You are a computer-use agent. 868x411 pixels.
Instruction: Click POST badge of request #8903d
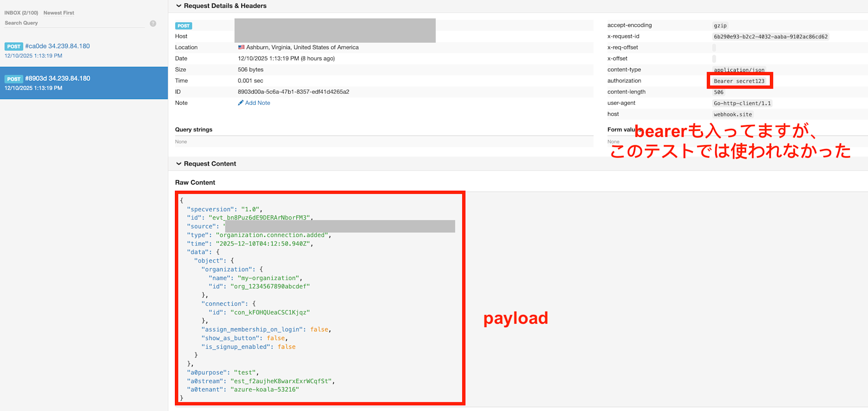[14, 79]
